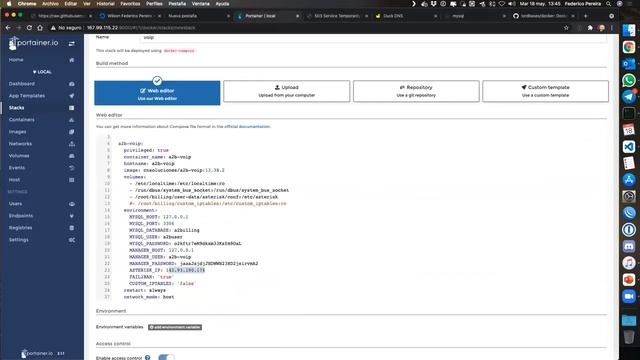Open the Images sidebar entry

[x=18, y=132]
